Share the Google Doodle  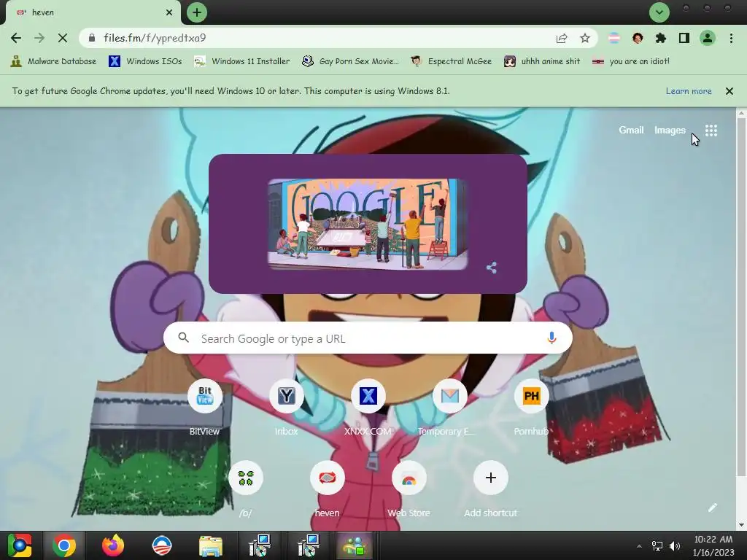point(492,268)
